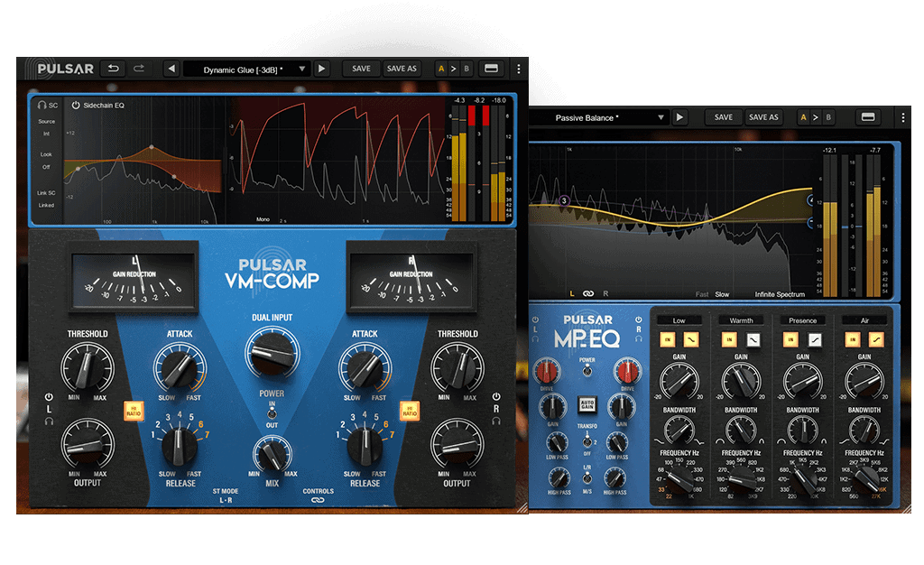Click the headphone SC listen icon

pos(42,105)
